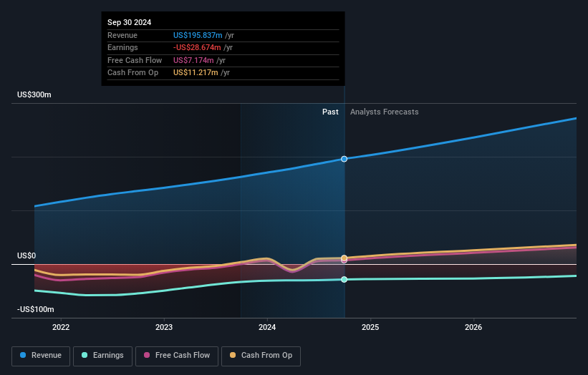
Task: Click the Past label on chart
Action: (330, 112)
